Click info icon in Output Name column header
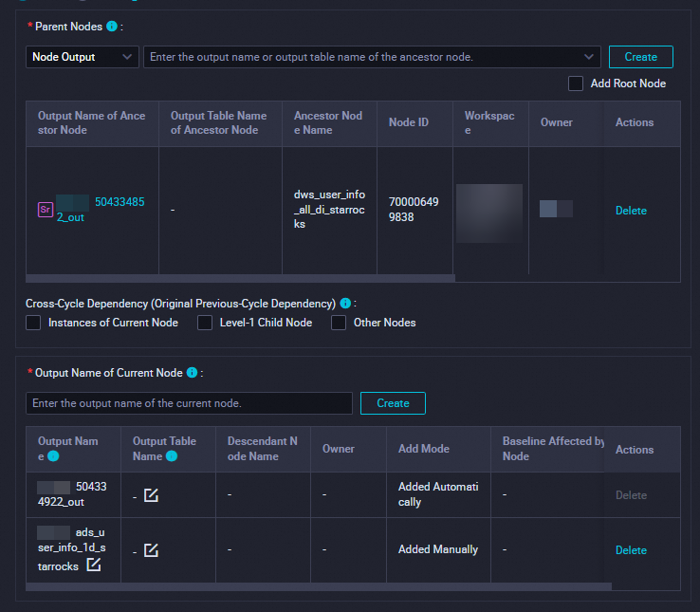Viewport: 700px width, 612px height. (53, 456)
